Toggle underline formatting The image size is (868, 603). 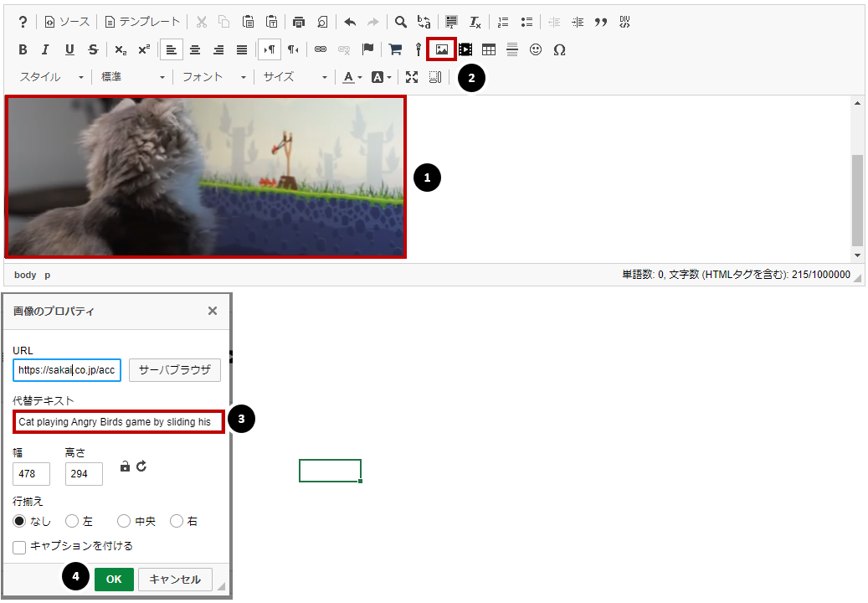coord(69,50)
